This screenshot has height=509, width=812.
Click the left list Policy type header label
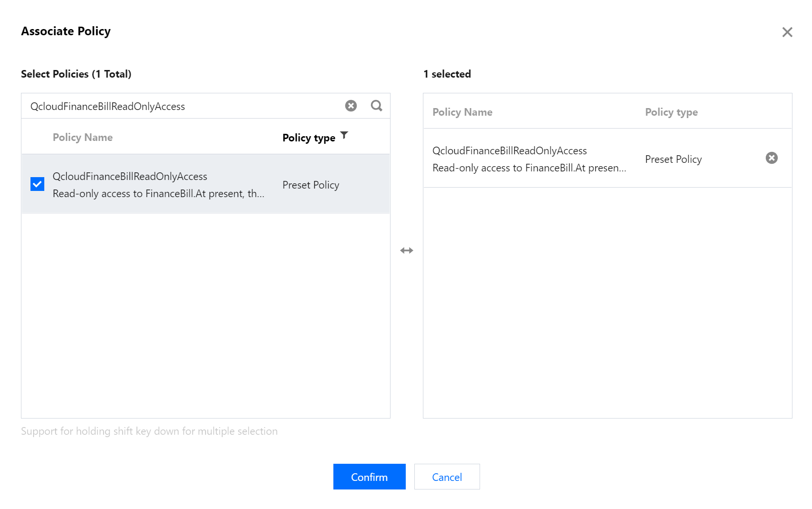pyautogui.click(x=309, y=138)
